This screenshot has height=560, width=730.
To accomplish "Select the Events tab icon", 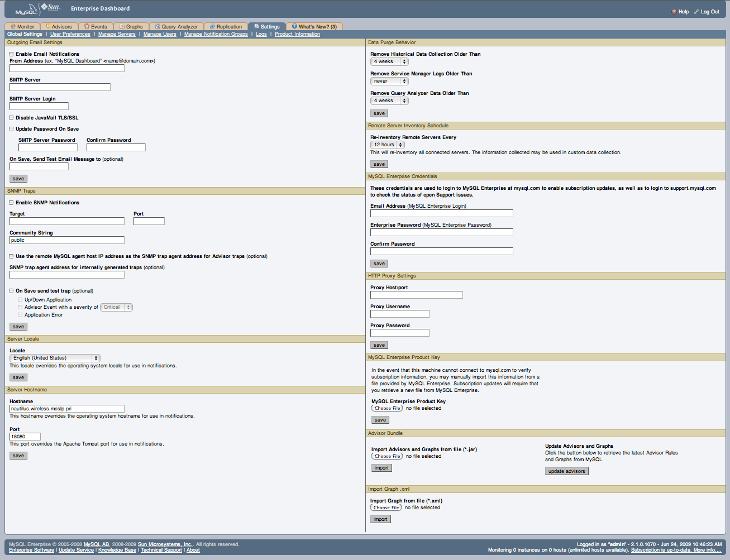I will click(86, 26).
